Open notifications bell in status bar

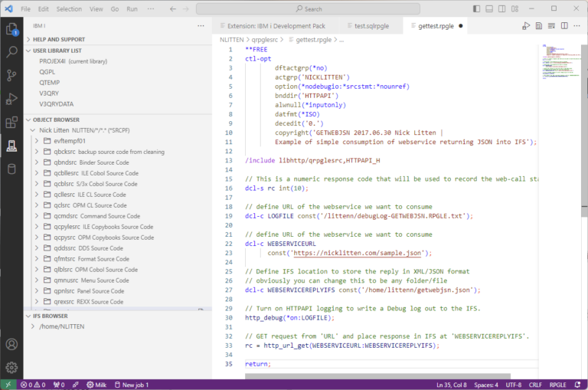(x=578, y=385)
